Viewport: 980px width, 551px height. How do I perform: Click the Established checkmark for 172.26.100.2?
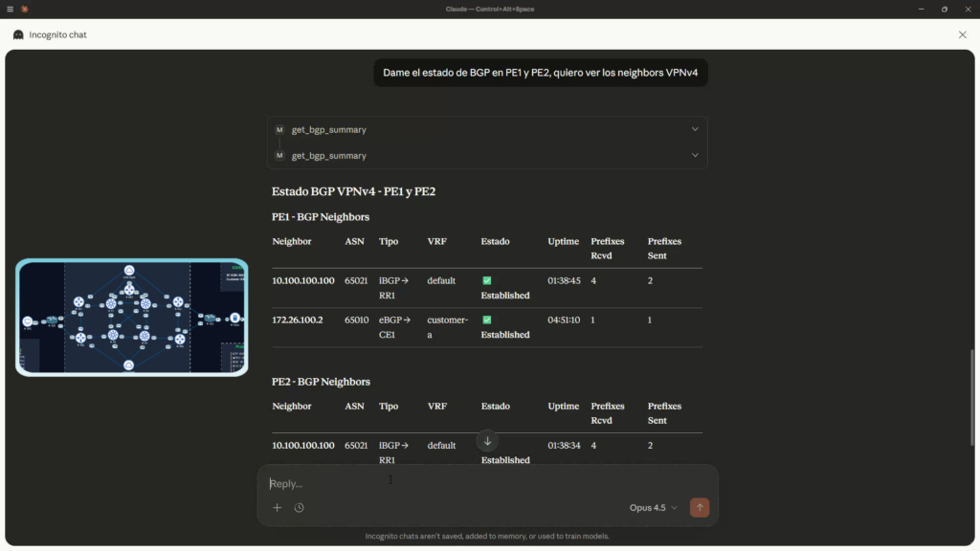coord(487,320)
